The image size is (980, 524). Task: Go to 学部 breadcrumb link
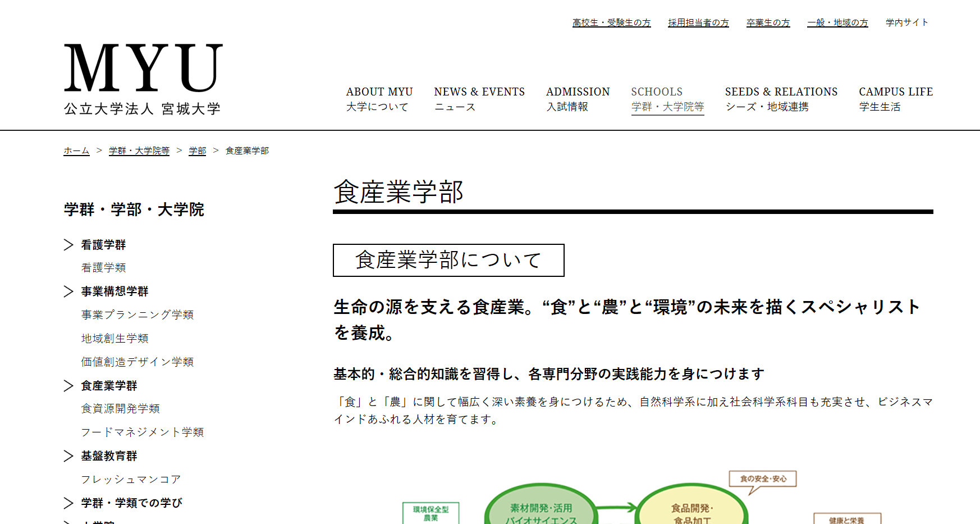point(197,151)
